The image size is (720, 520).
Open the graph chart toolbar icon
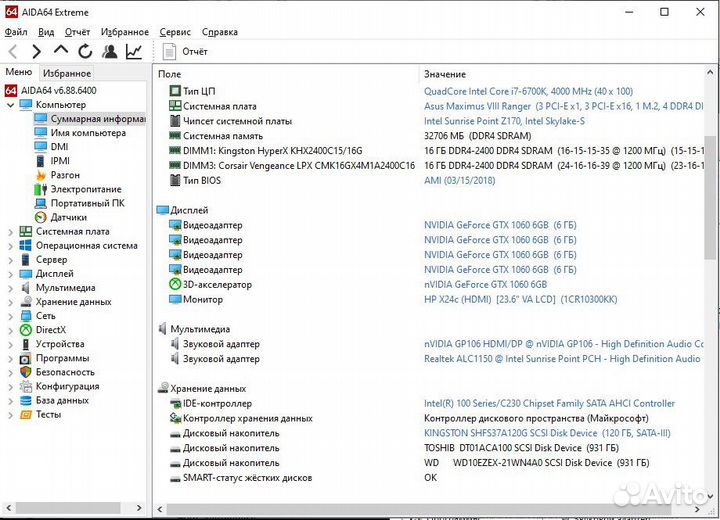click(134, 51)
